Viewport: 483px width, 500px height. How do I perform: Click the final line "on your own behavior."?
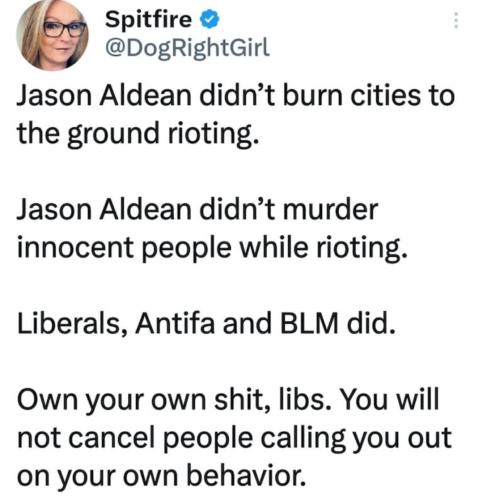(x=161, y=476)
